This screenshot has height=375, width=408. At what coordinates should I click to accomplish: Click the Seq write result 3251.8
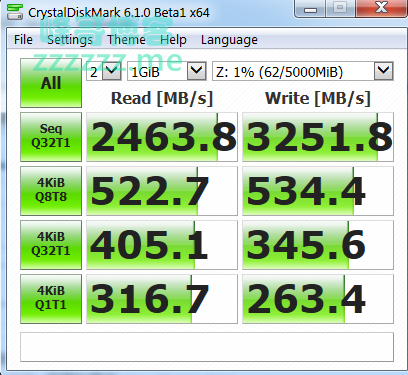coord(318,137)
